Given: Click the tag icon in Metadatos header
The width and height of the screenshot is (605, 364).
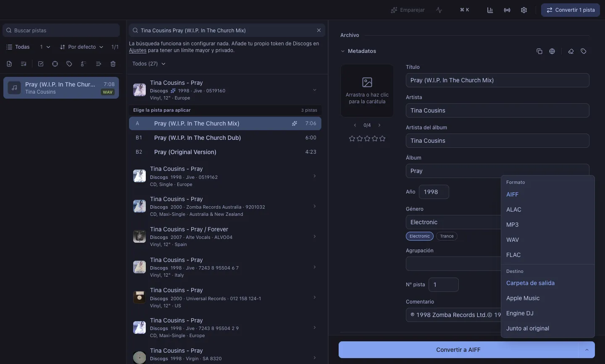Looking at the screenshot, I should click(x=584, y=51).
